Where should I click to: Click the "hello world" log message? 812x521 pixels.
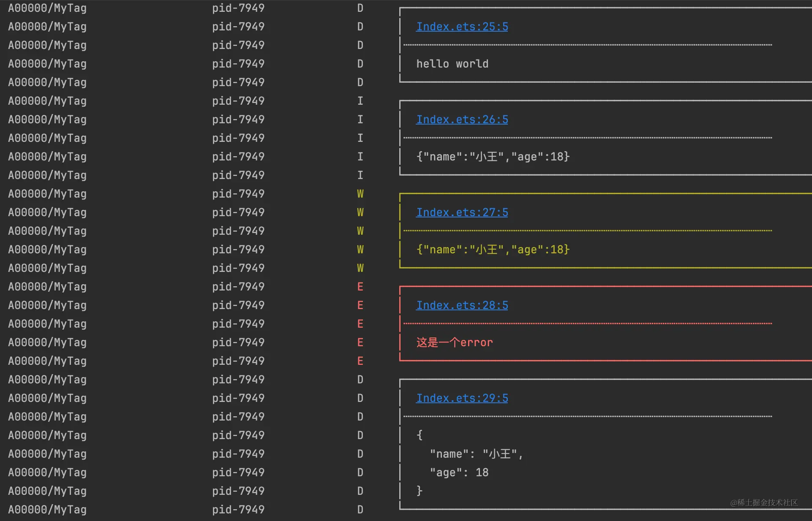click(452, 64)
